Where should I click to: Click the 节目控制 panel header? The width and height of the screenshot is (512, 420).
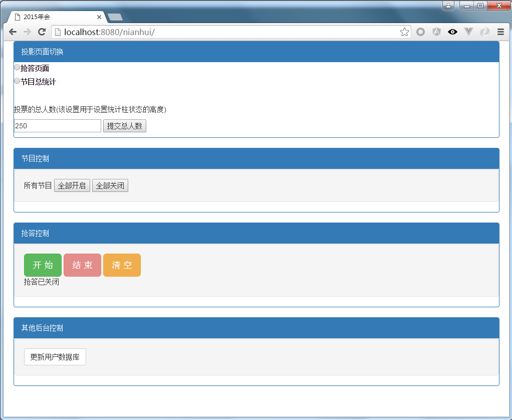pos(257,158)
